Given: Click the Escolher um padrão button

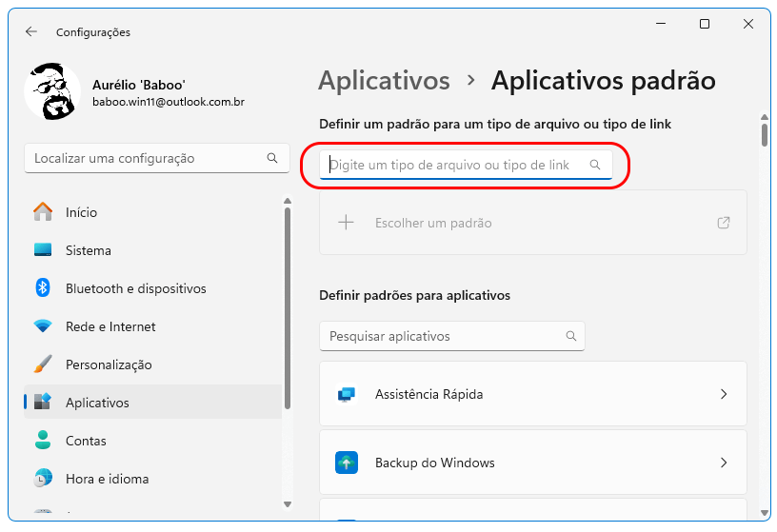Looking at the screenshot, I should pos(532,223).
